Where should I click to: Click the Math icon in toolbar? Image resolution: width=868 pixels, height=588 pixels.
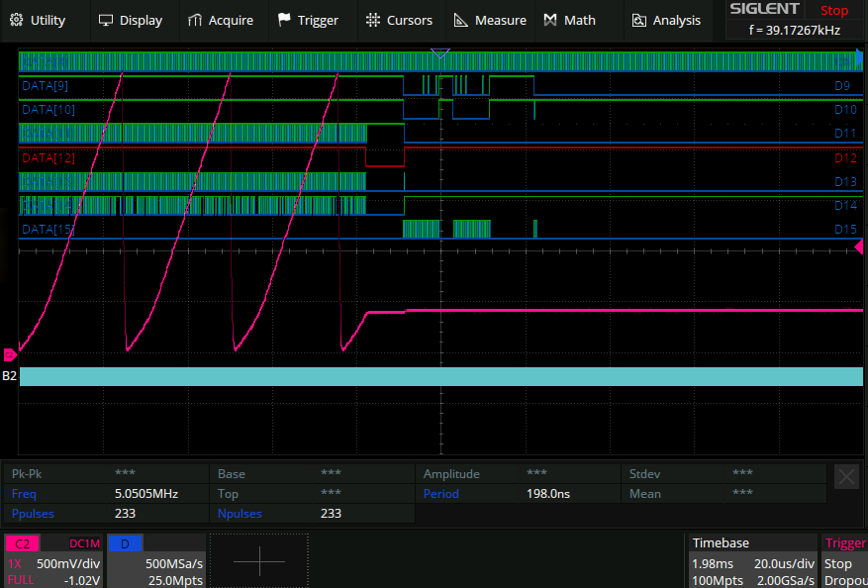550,20
